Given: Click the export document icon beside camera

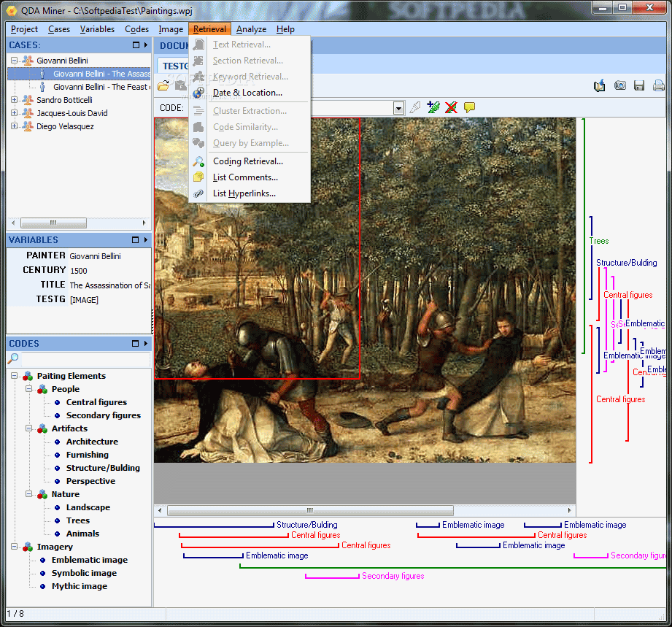Looking at the screenshot, I should tap(600, 85).
